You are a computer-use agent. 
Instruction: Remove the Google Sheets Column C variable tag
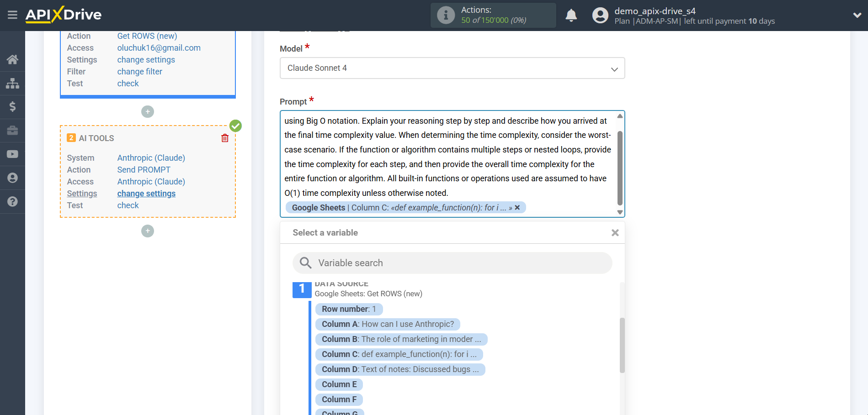click(x=517, y=208)
